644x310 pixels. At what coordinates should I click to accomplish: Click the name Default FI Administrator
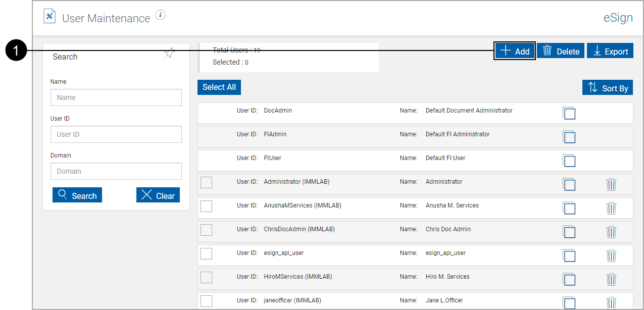click(458, 134)
